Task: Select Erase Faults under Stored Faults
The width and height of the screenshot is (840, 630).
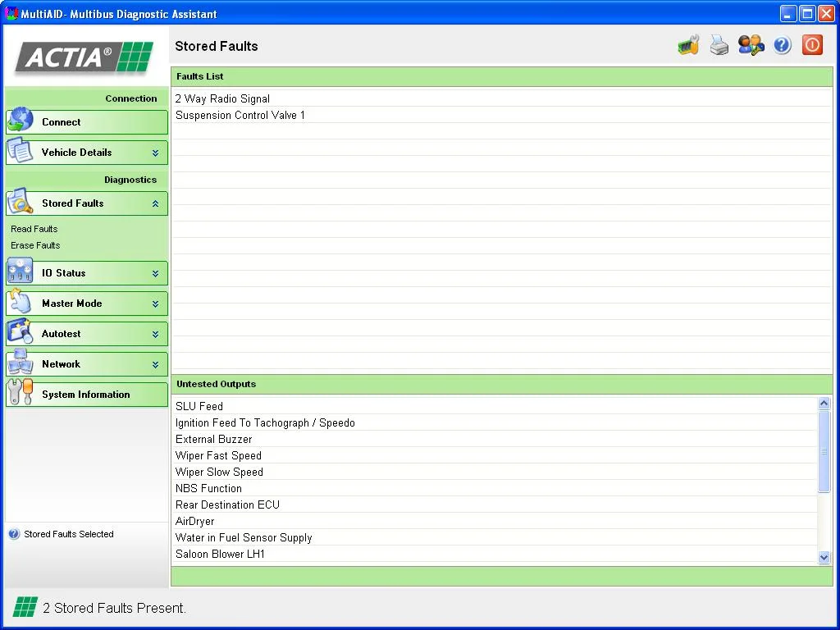Action: [35, 245]
